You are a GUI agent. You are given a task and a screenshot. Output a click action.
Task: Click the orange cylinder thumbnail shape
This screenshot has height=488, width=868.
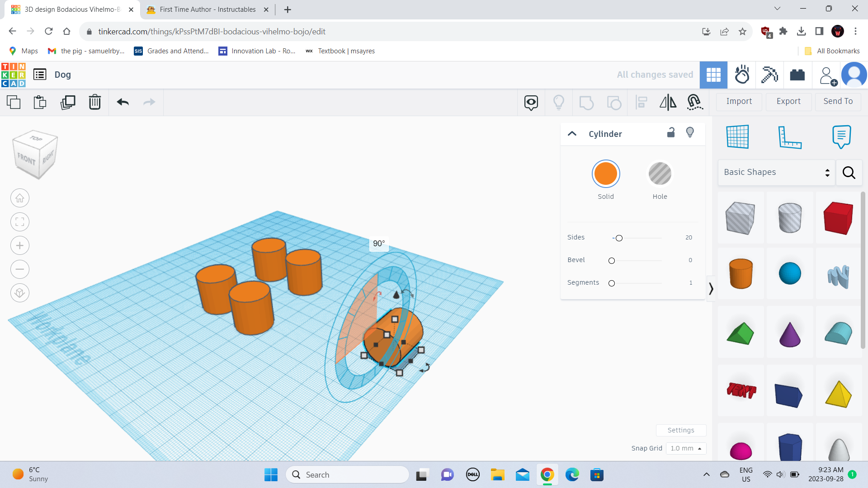[x=741, y=273]
